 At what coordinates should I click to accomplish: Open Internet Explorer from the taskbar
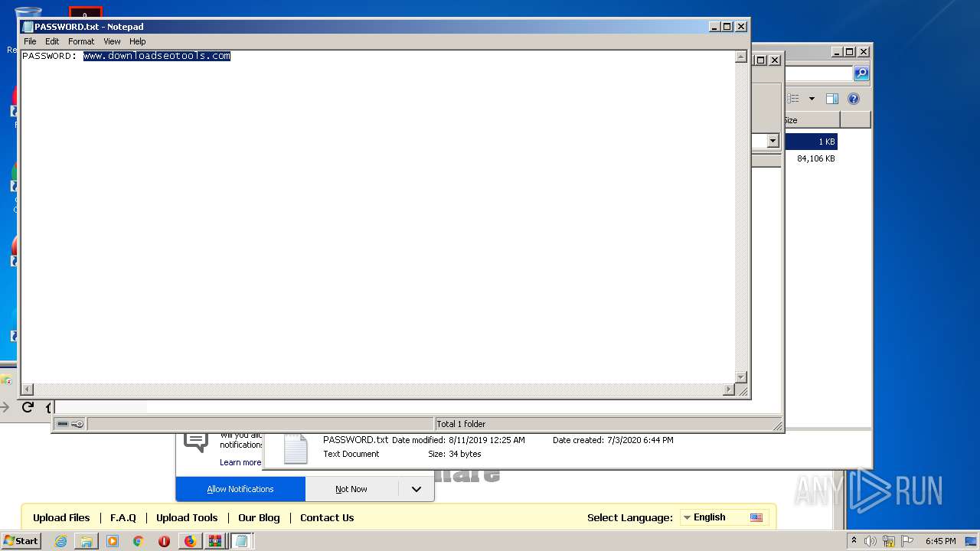(60, 541)
